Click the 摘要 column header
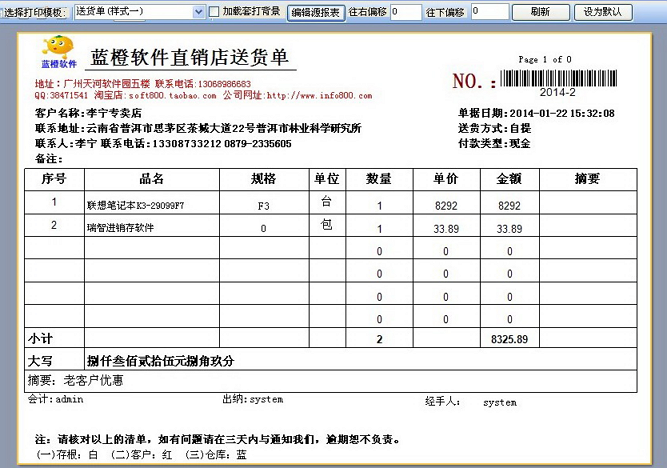 click(x=587, y=179)
